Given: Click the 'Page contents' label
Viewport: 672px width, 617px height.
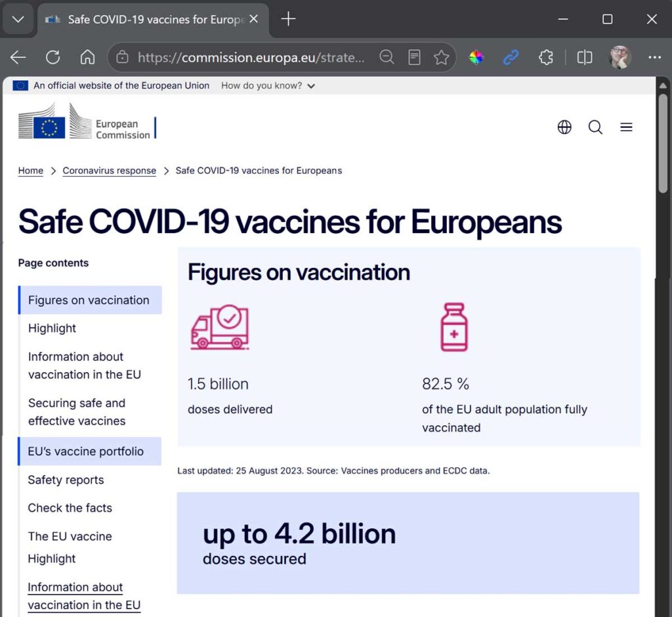Looking at the screenshot, I should [53, 263].
